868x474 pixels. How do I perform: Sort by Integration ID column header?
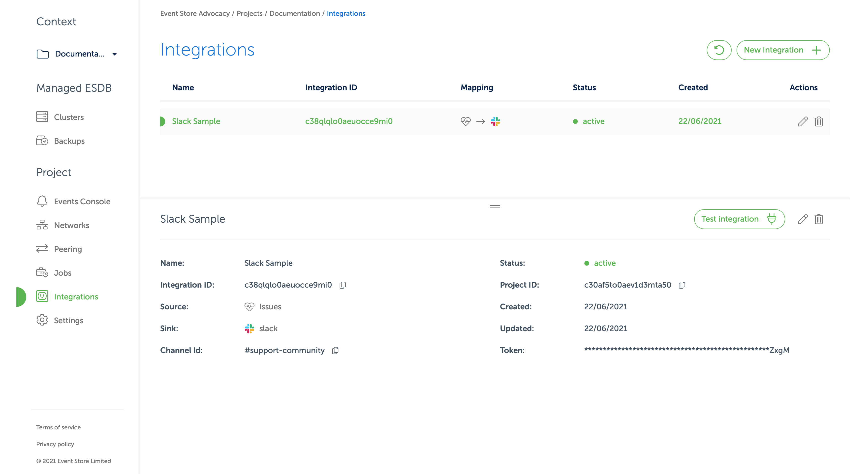(331, 88)
